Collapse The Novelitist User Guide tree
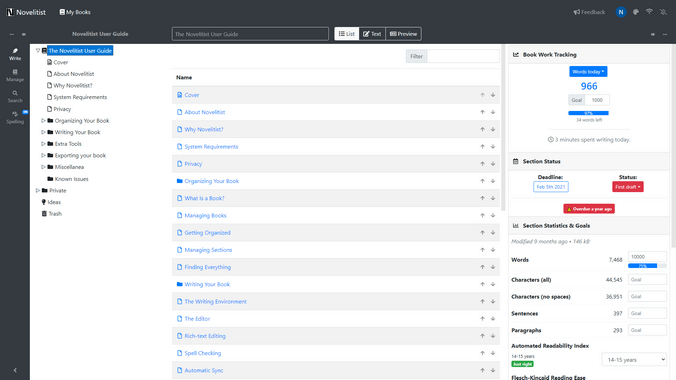 38,50
